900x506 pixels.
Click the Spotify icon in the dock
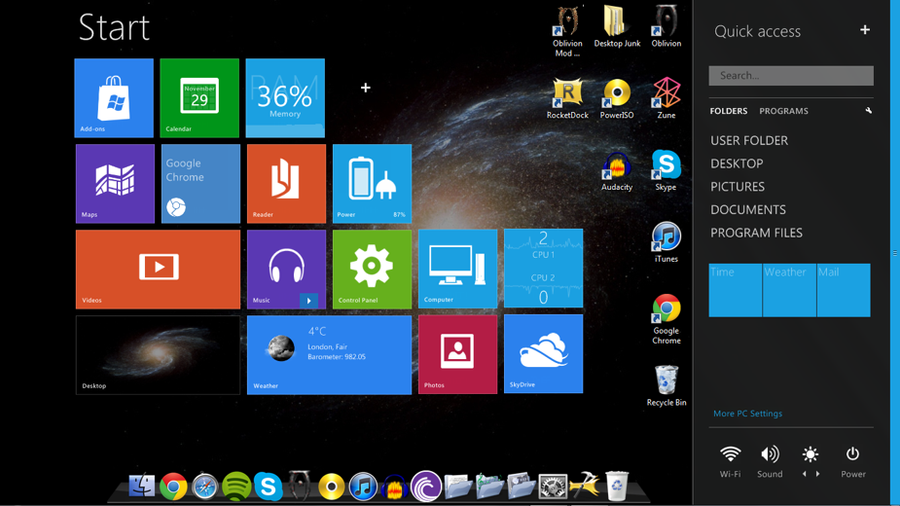(x=236, y=486)
